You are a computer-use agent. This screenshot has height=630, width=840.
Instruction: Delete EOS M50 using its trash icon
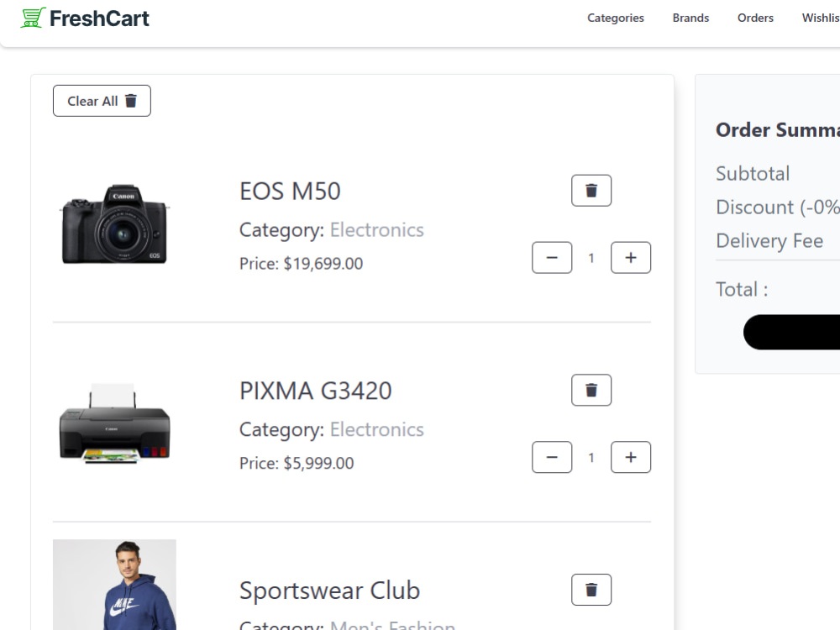point(591,190)
